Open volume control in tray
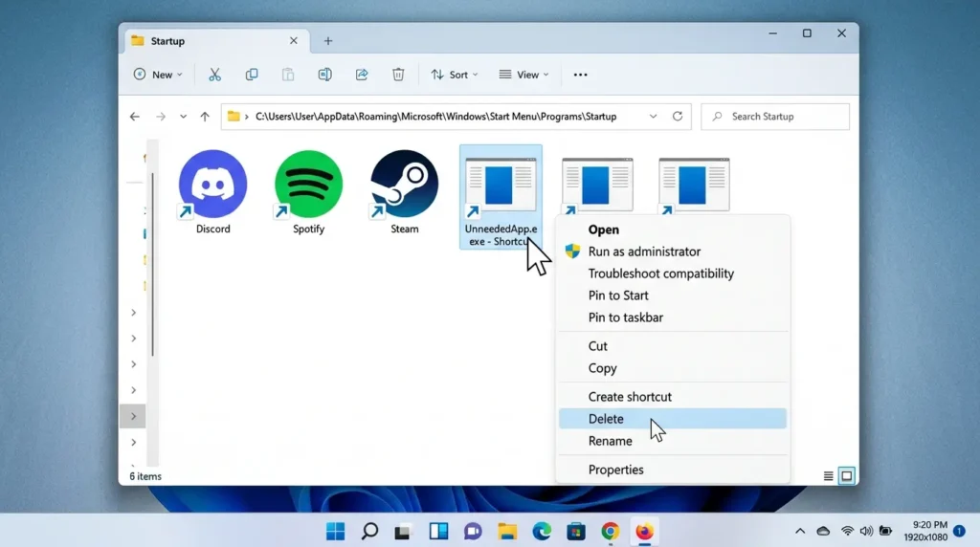This screenshot has height=547, width=980. pyautogui.click(x=866, y=532)
